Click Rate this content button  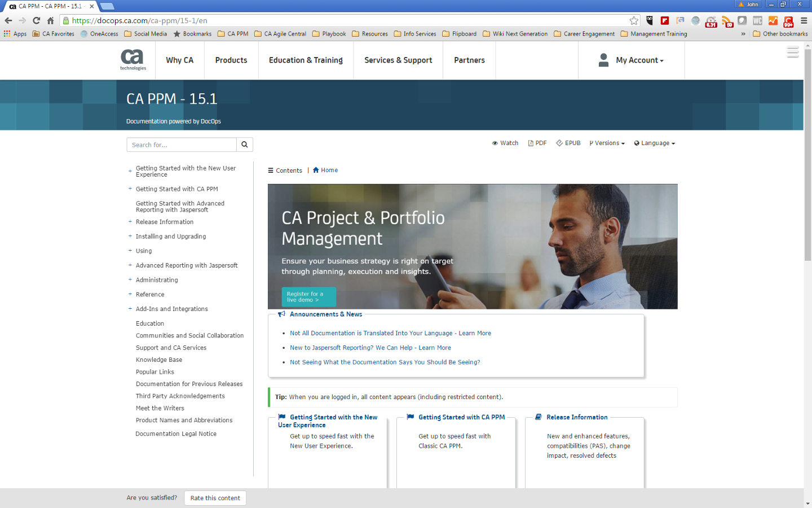[215, 498]
